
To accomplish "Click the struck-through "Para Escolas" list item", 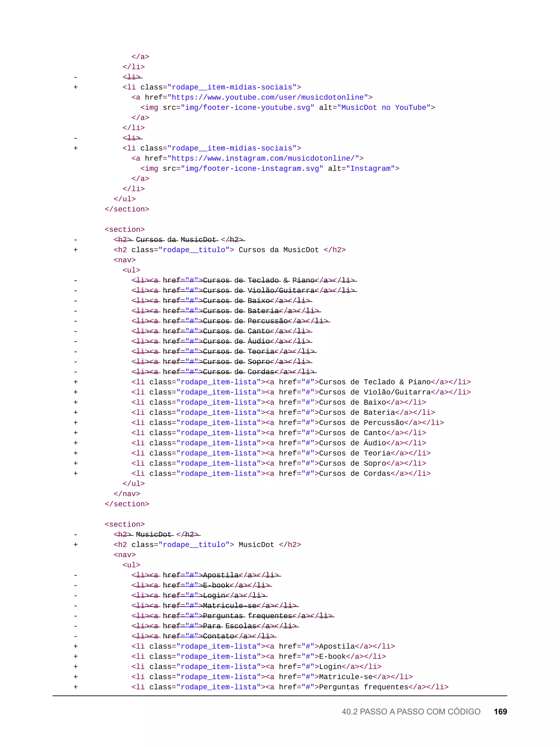I will pos(231,626).
